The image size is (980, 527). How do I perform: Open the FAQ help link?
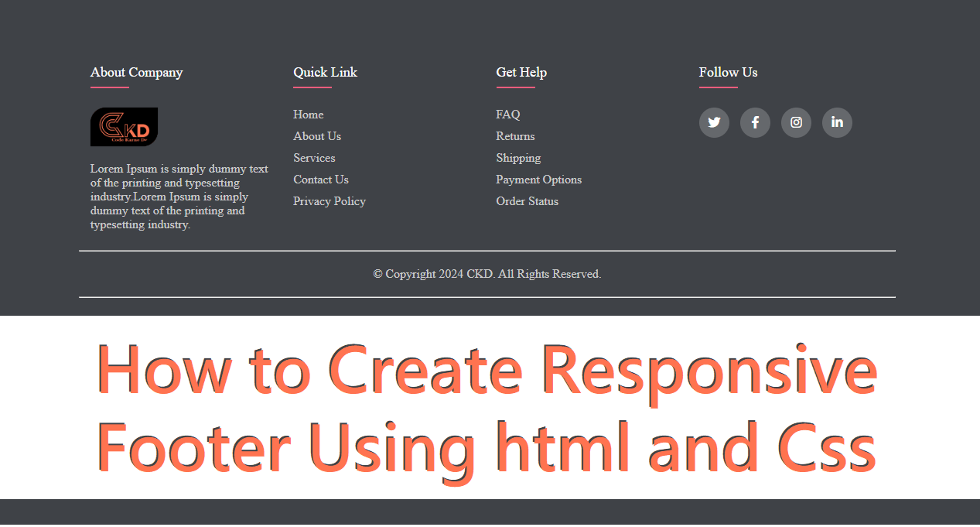click(x=507, y=115)
